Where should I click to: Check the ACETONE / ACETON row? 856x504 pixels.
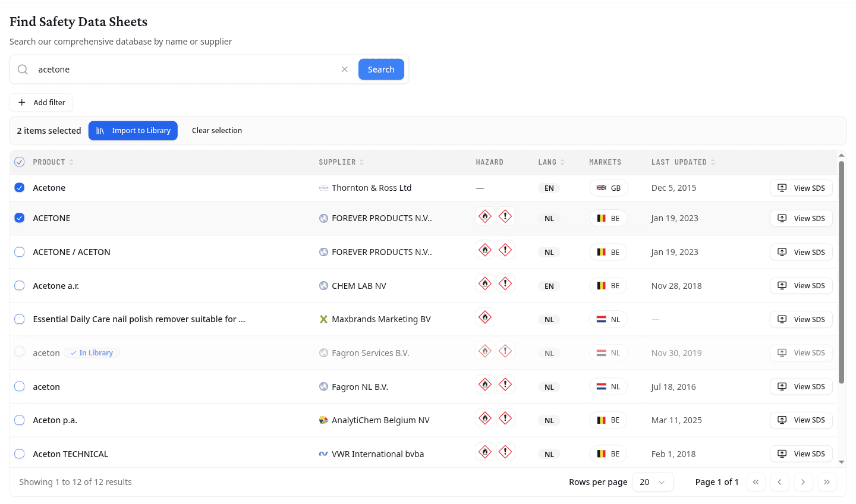pyautogui.click(x=20, y=252)
